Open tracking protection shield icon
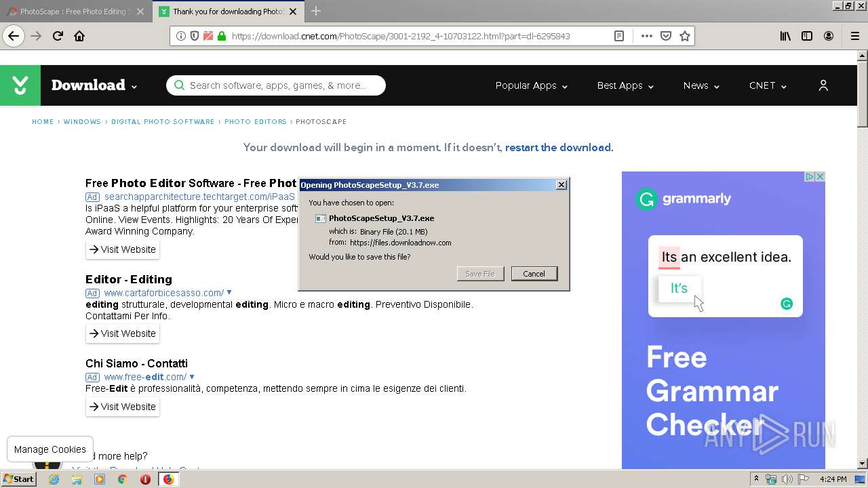 pyautogui.click(x=195, y=36)
